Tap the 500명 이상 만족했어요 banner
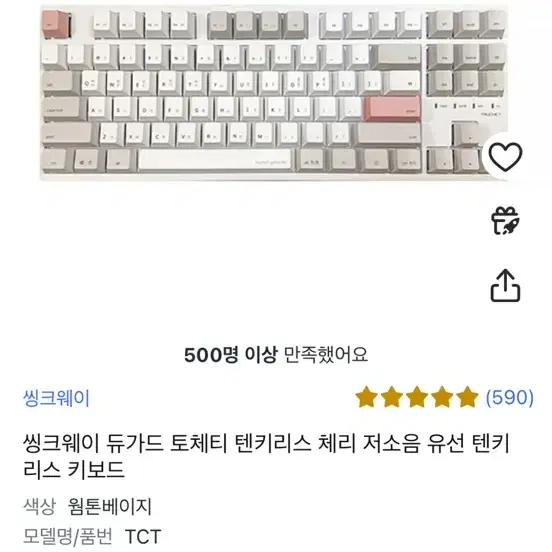This screenshot has width=552, height=552. (x=276, y=355)
